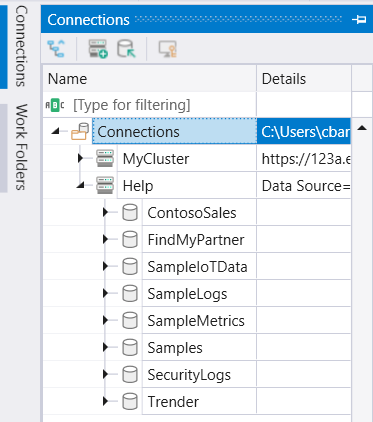Expand the ContosoSales database
The image size is (373, 422).
coord(105,212)
